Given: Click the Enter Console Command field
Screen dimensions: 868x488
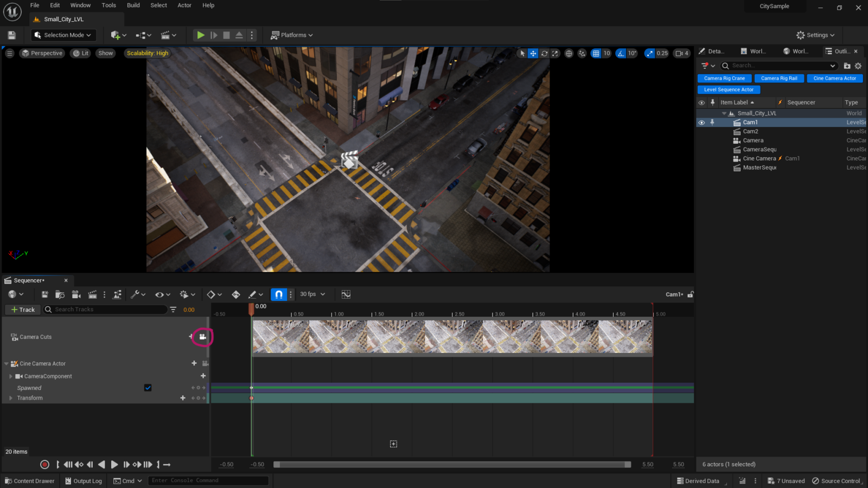Looking at the screenshot, I should (208, 480).
